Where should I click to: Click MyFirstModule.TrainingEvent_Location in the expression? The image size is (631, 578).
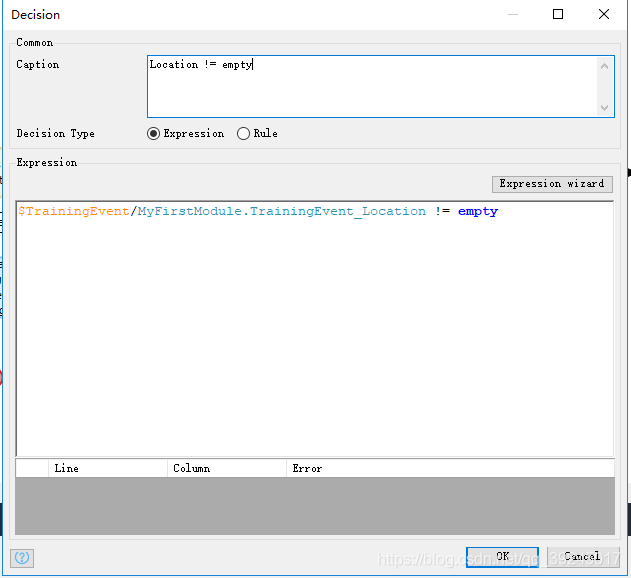point(281,211)
